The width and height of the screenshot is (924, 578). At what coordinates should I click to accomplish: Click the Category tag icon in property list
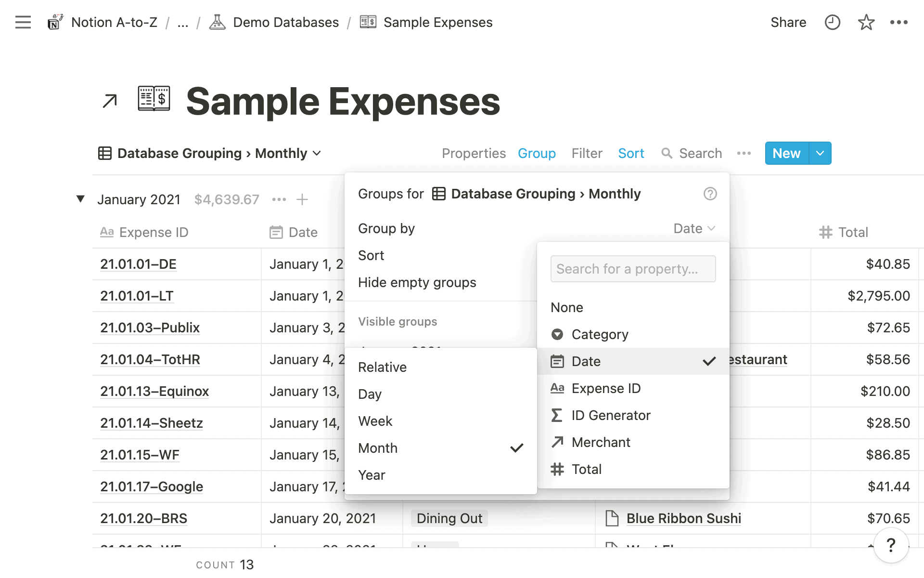pyautogui.click(x=557, y=334)
